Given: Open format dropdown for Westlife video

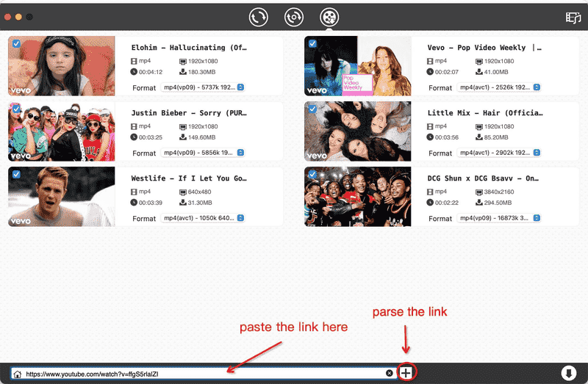Looking at the screenshot, I should (203, 218).
